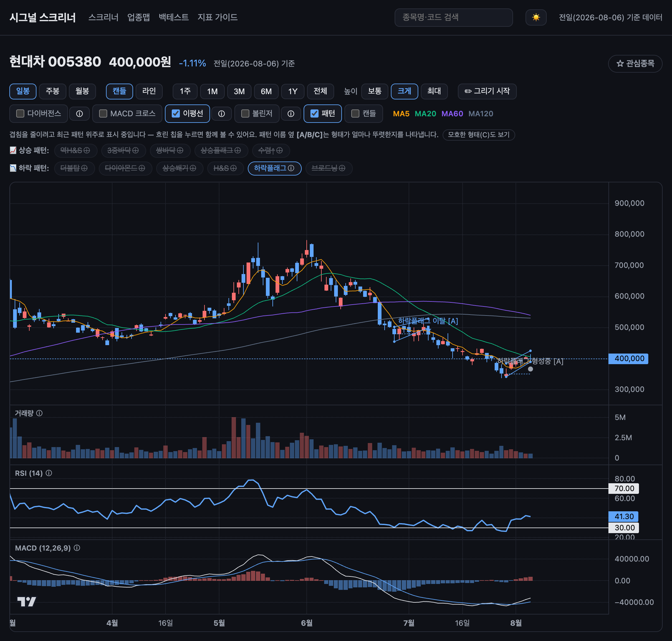Click the MA60 legend label
The width and height of the screenshot is (672, 641).
click(x=452, y=114)
